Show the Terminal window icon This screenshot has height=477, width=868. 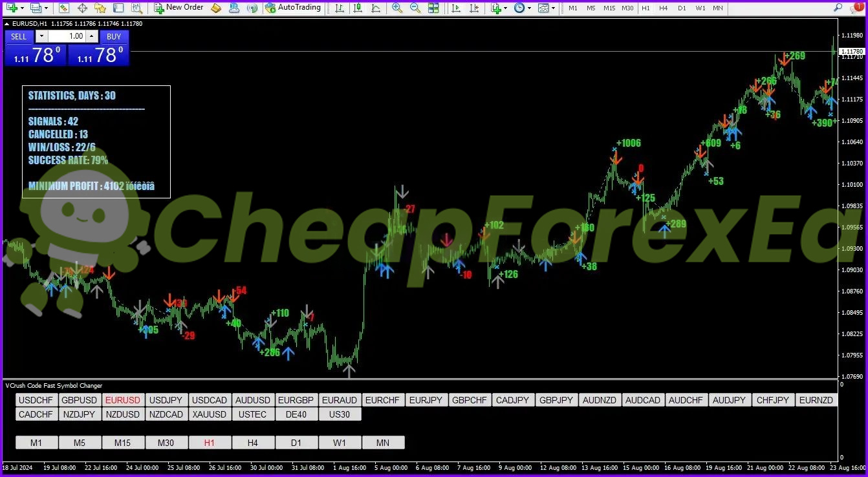tap(118, 8)
